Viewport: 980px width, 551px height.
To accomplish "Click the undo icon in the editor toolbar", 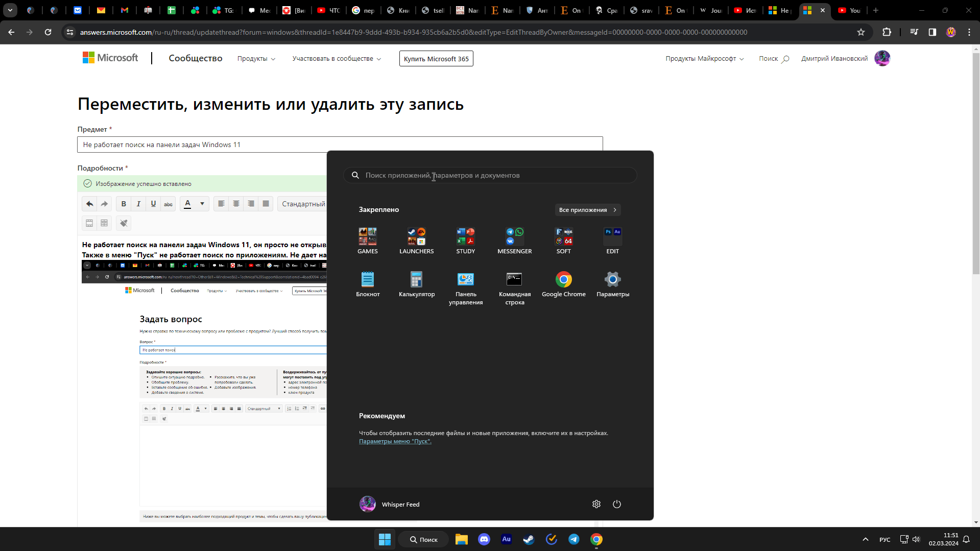I will tap(89, 204).
